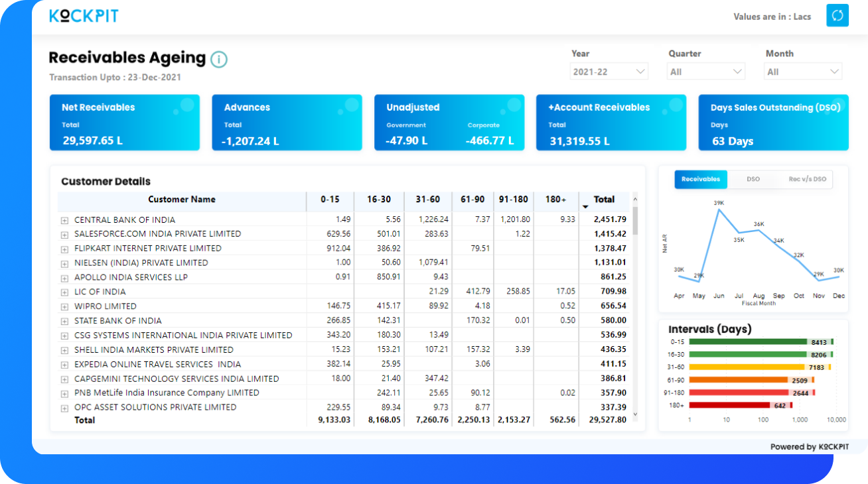Click the 91-180 interval bar
Image resolution: width=868 pixels, height=484 pixels.
[x=751, y=393]
